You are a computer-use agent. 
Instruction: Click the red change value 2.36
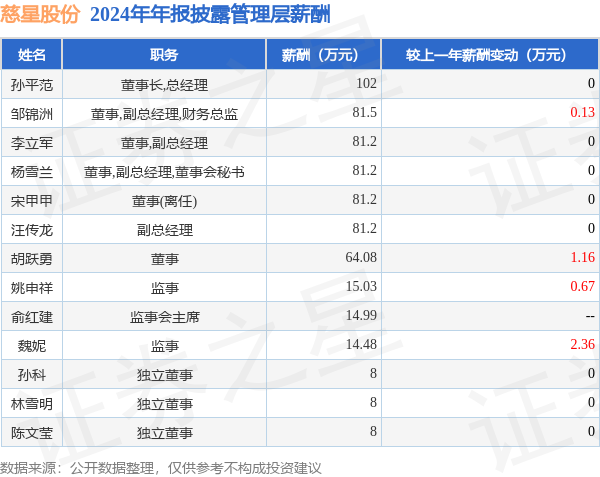coord(582,344)
